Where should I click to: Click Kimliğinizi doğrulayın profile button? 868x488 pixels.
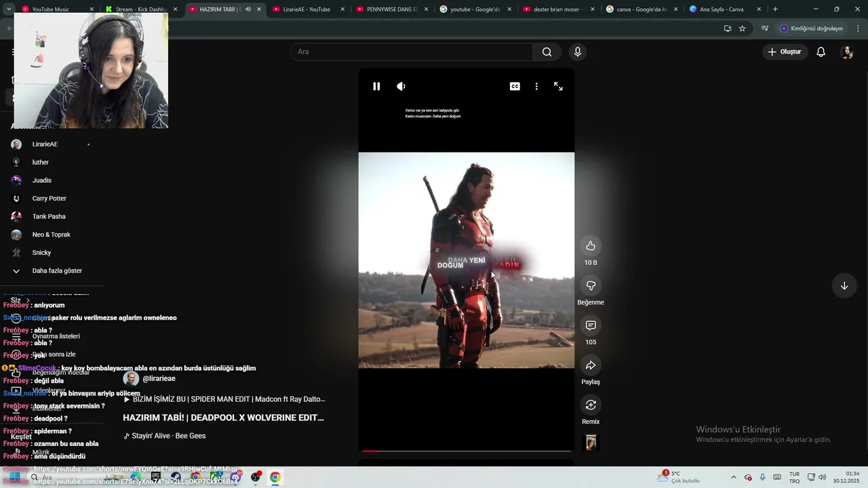pos(812,28)
